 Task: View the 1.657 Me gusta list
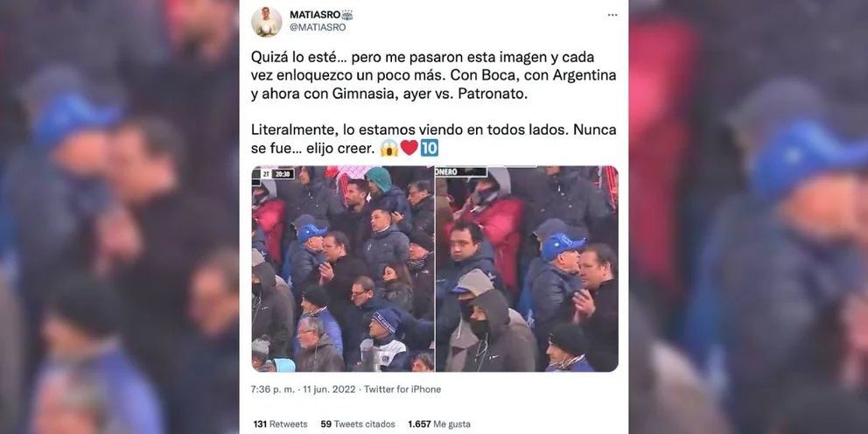click(x=439, y=424)
